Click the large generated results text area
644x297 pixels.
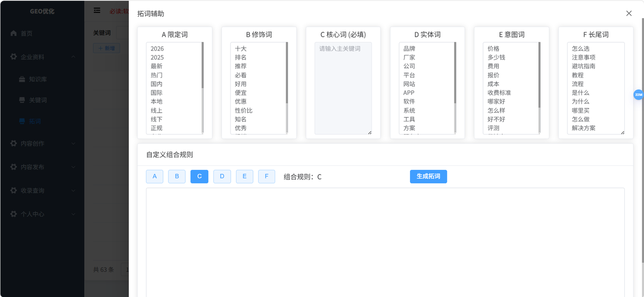pyautogui.click(x=385, y=242)
